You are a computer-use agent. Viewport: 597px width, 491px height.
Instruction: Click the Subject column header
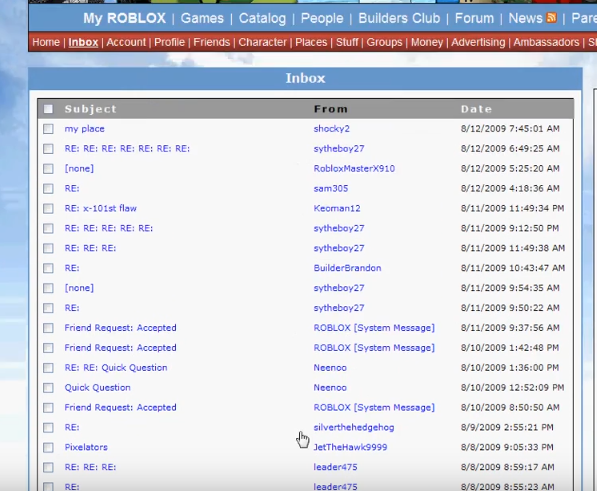(91, 109)
